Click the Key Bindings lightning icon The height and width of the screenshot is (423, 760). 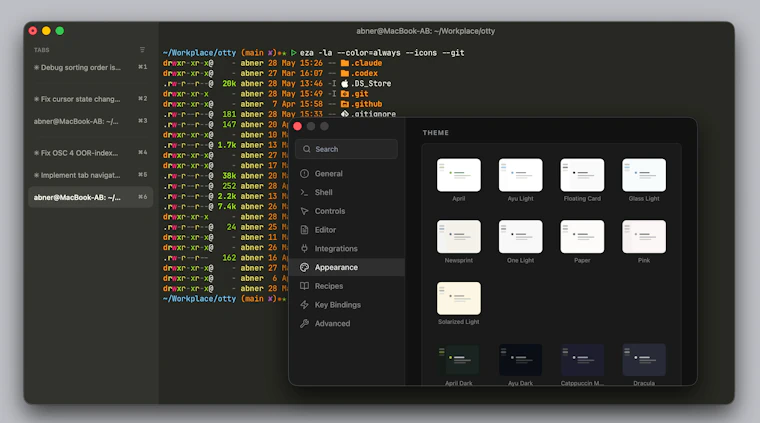(304, 305)
